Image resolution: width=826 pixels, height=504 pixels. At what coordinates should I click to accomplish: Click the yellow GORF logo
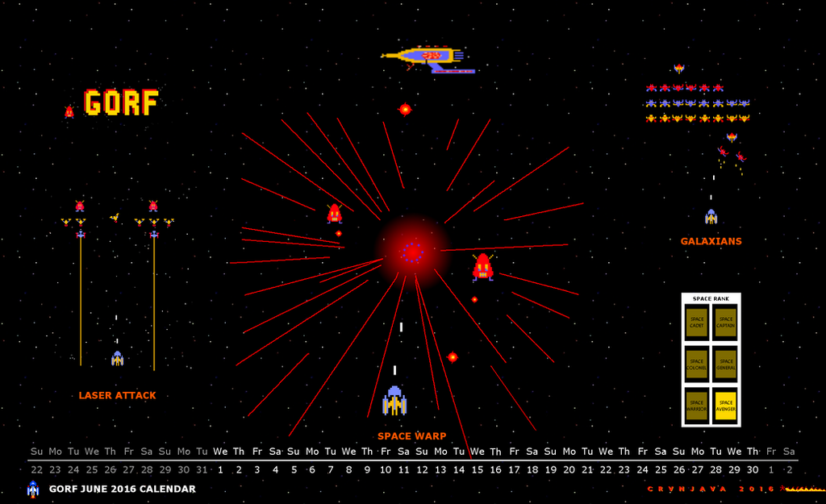pyautogui.click(x=121, y=102)
